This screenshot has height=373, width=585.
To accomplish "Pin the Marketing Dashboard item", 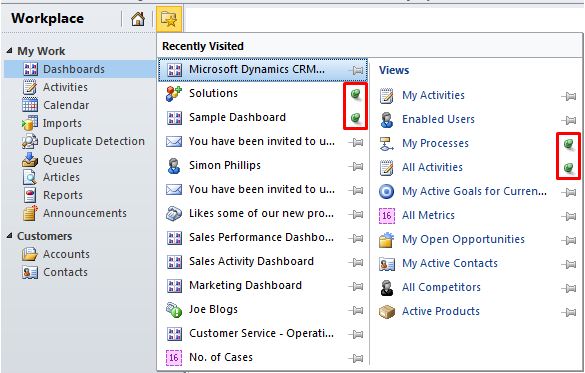I will coord(356,286).
